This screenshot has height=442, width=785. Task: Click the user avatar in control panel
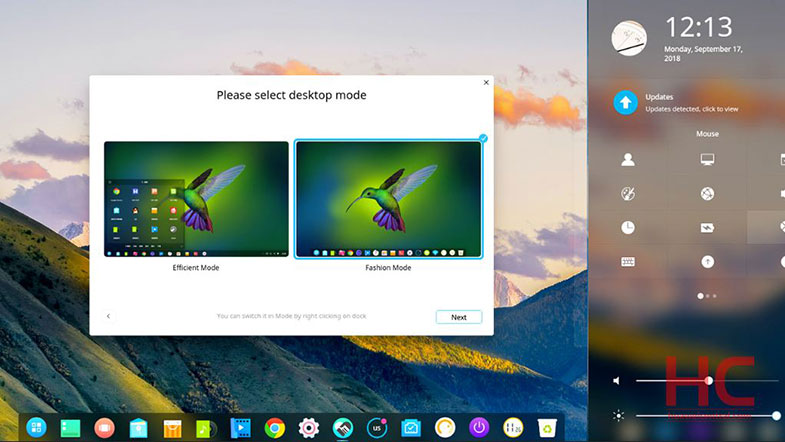629,38
